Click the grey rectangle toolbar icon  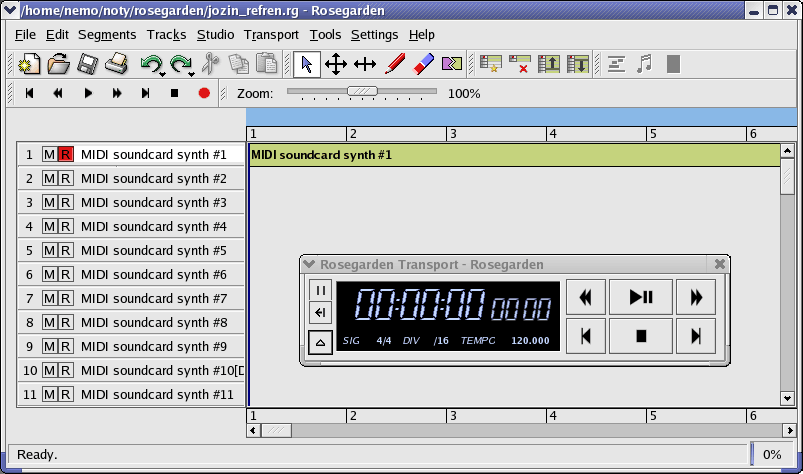[673, 64]
